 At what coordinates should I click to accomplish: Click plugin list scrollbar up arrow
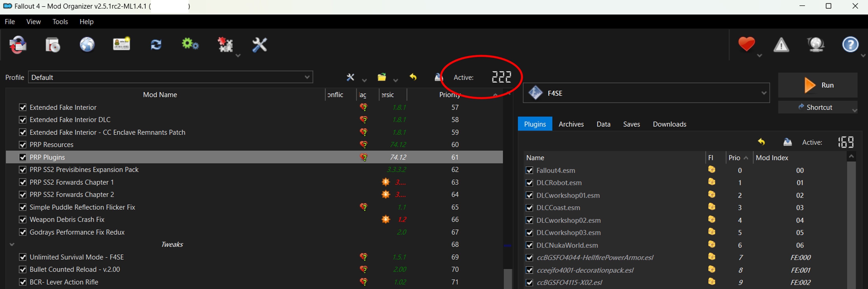[851, 157]
